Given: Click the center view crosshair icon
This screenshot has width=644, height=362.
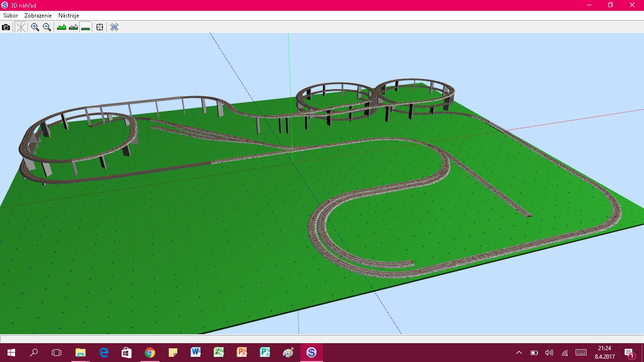Looking at the screenshot, I should tap(99, 27).
